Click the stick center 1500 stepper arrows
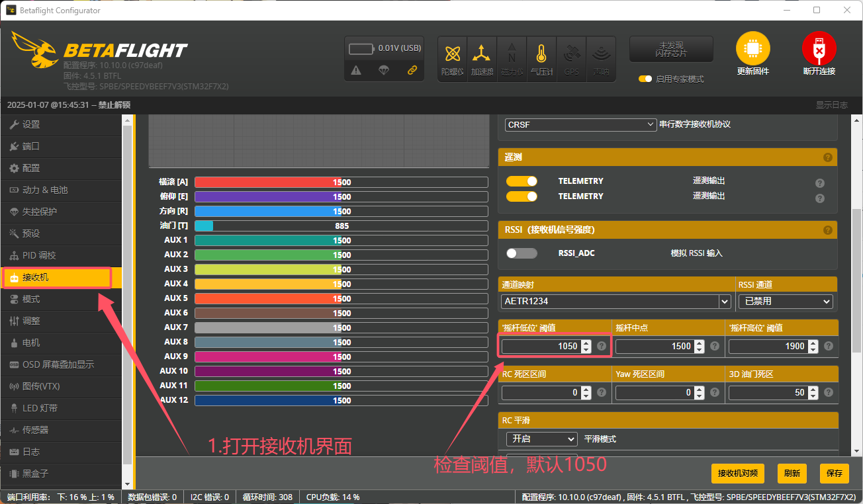 [700, 346]
